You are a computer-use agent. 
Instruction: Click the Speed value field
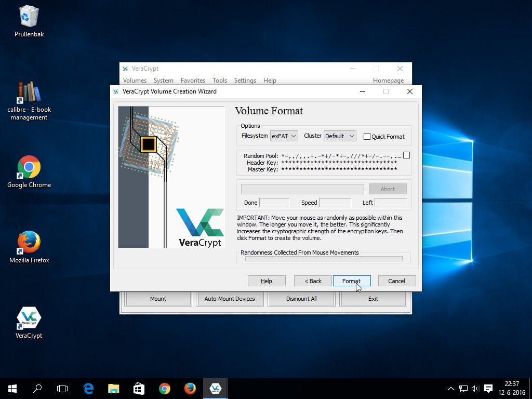tap(335, 203)
